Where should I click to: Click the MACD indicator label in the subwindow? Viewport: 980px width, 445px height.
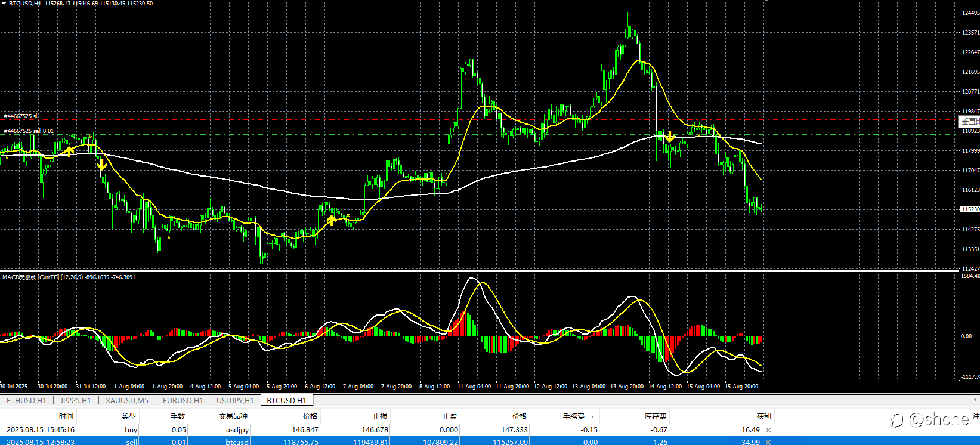[69, 277]
